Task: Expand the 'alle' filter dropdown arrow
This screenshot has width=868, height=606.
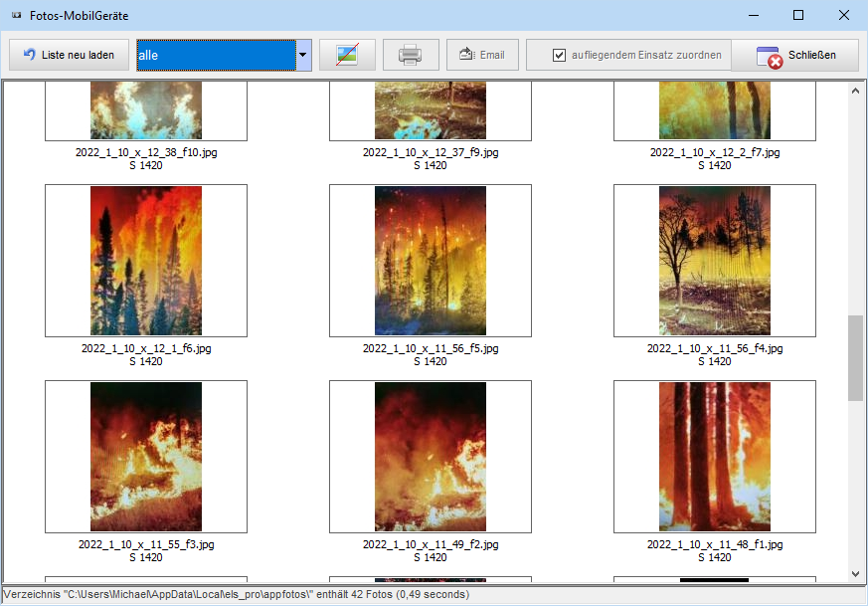Action: click(x=303, y=56)
